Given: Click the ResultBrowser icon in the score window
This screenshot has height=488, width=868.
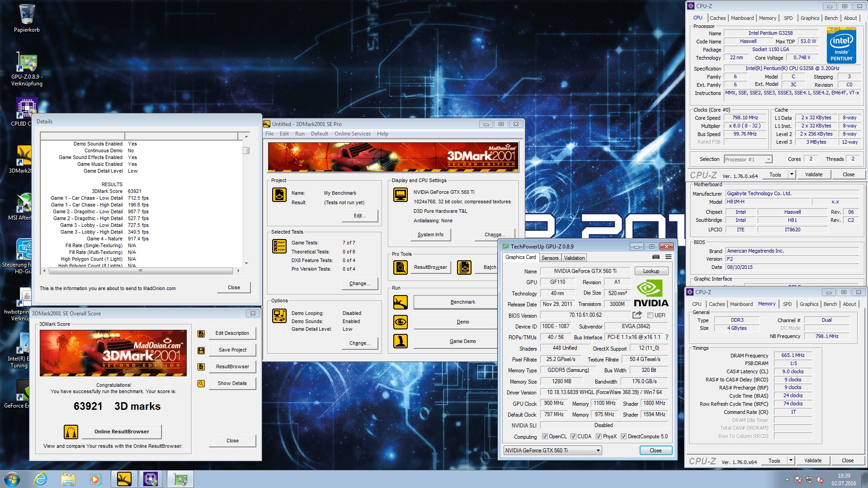Looking at the screenshot, I should pos(201,367).
